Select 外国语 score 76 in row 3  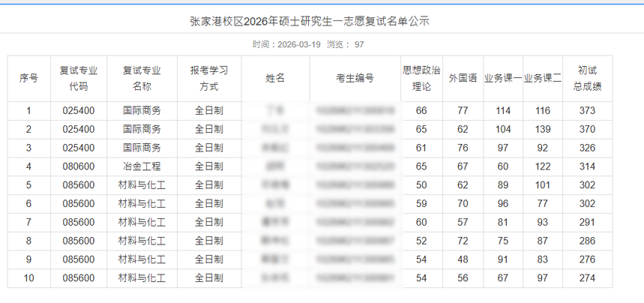463,148
